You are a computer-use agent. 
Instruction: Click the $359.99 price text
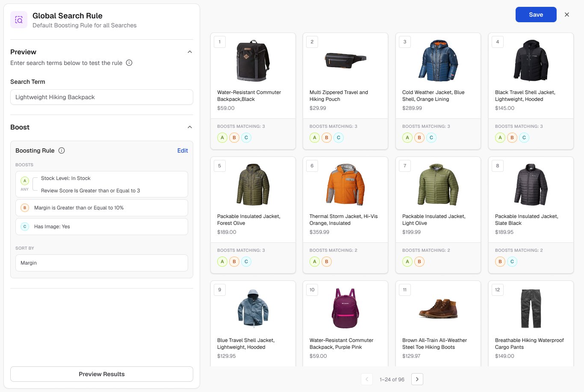(x=319, y=232)
